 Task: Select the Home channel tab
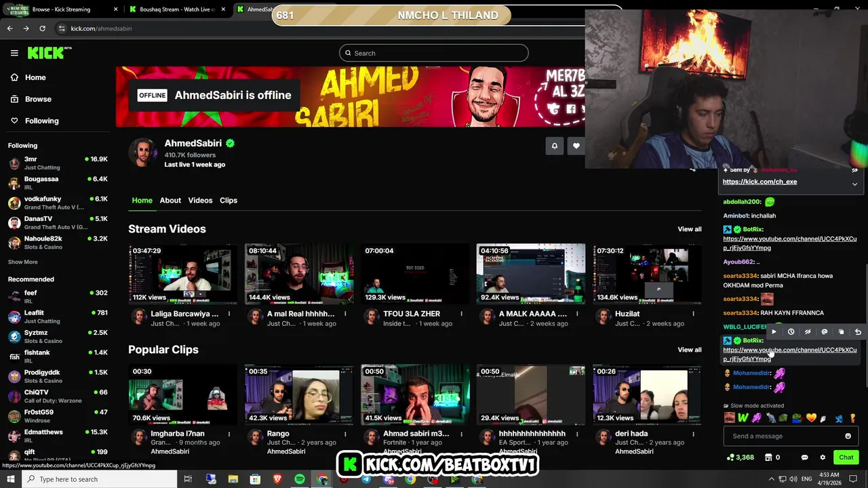click(x=142, y=201)
